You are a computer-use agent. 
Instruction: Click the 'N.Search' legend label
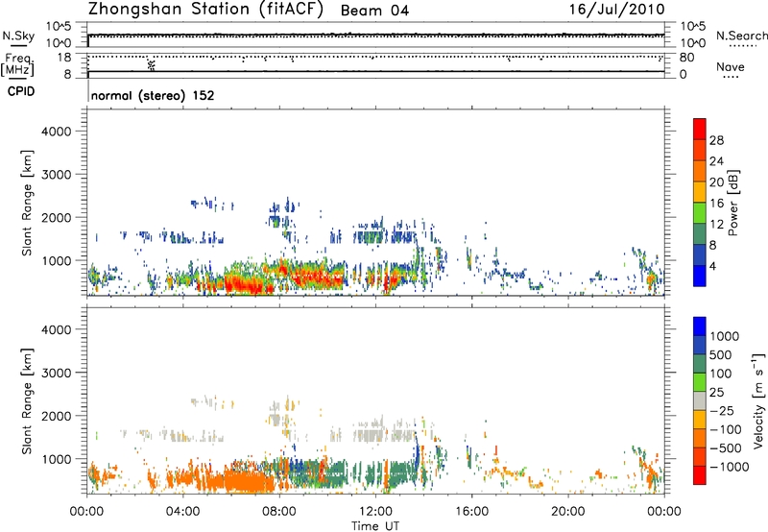pyautogui.click(x=741, y=36)
